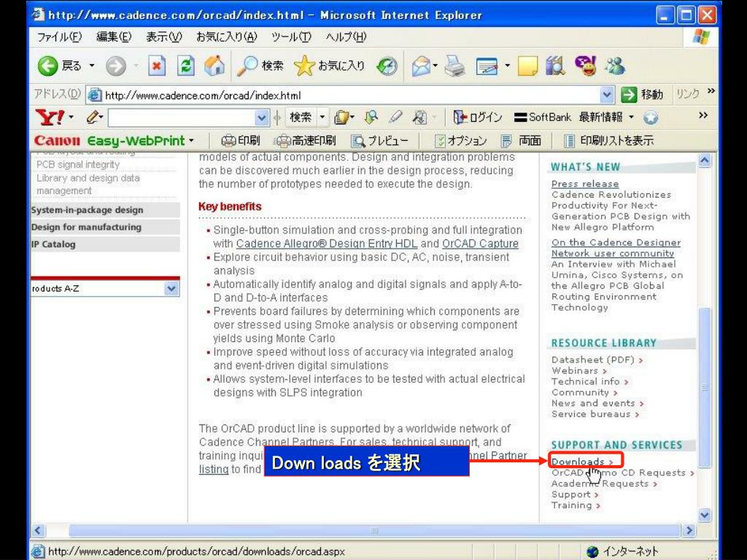Click the vertical scrollbar down arrow
This screenshot has width=747, height=560.
pyautogui.click(x=704, y=515)
